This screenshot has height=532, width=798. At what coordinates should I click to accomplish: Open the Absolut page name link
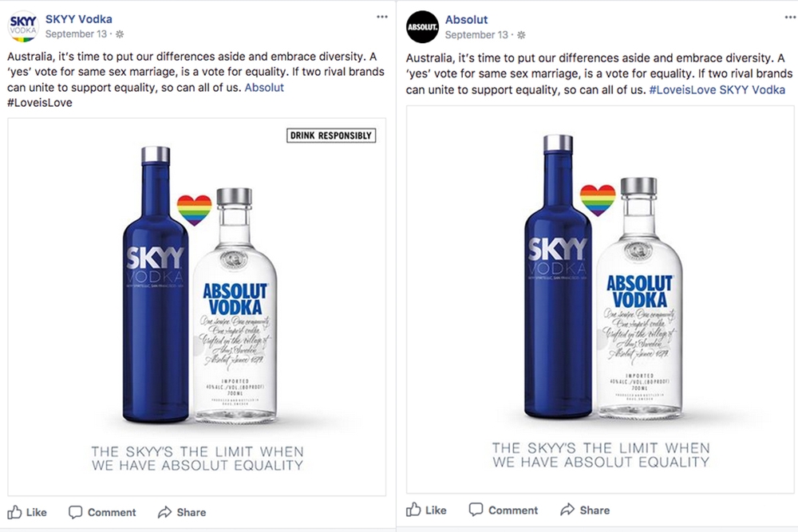pos(466,19)
